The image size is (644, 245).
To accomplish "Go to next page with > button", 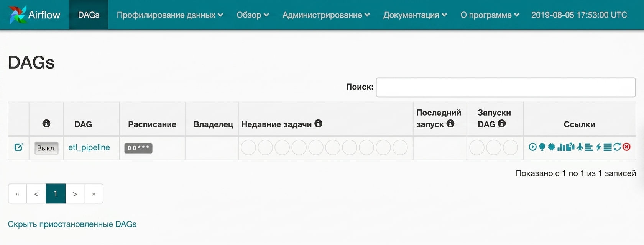I will pos(75,193).
